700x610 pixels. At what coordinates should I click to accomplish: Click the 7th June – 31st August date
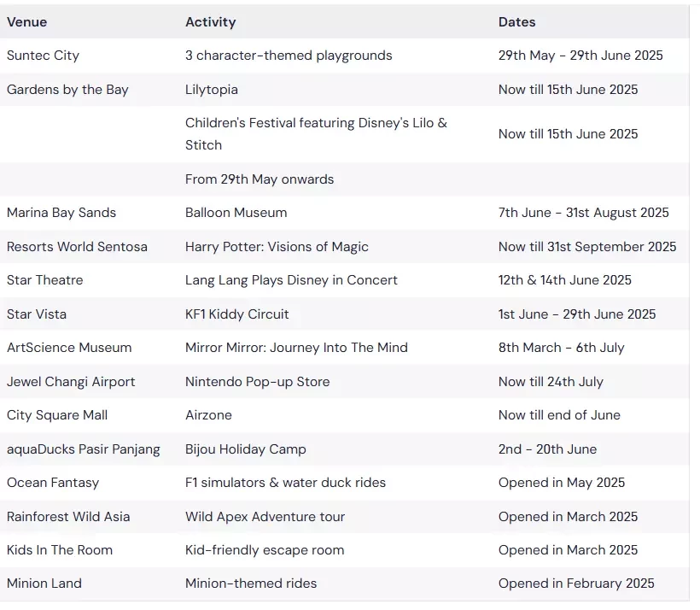[x=584, y=213]
